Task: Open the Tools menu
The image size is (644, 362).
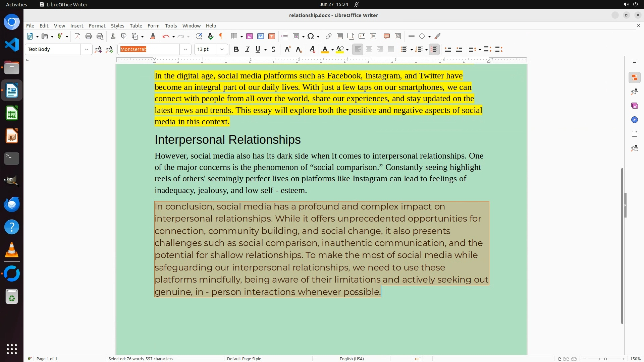Action: tap(171, 26)
